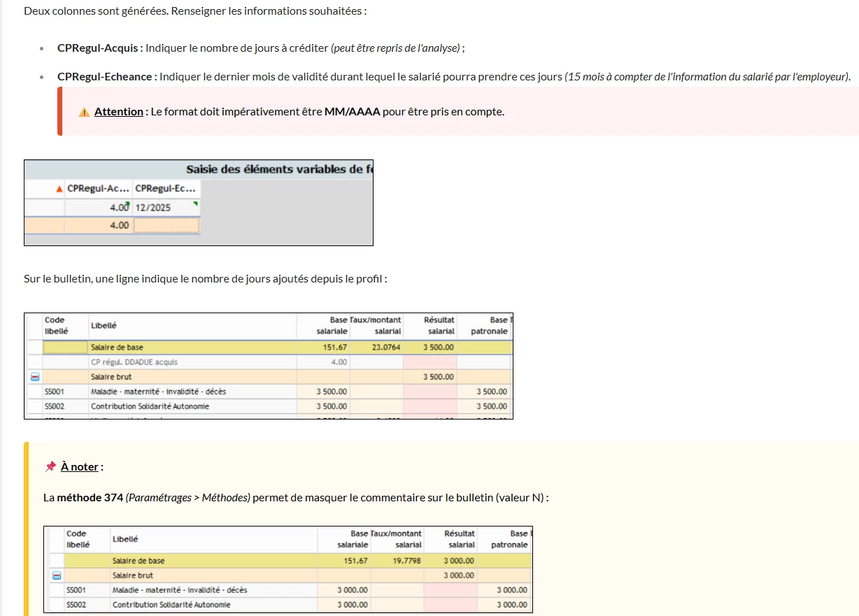Image resolution: width=859 pixels, height=616 pixels.
Task: Click the underlined À noter label
Action: click(79, 467)
